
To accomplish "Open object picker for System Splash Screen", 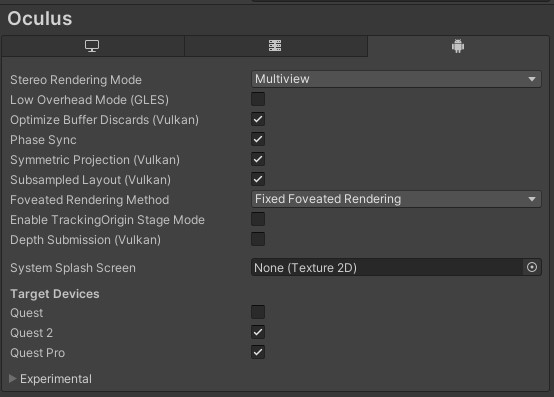I will point(532,267).
